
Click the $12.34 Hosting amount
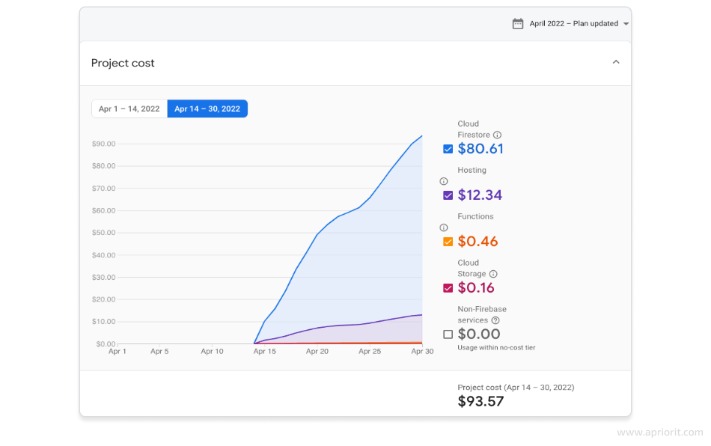point(480,195)
